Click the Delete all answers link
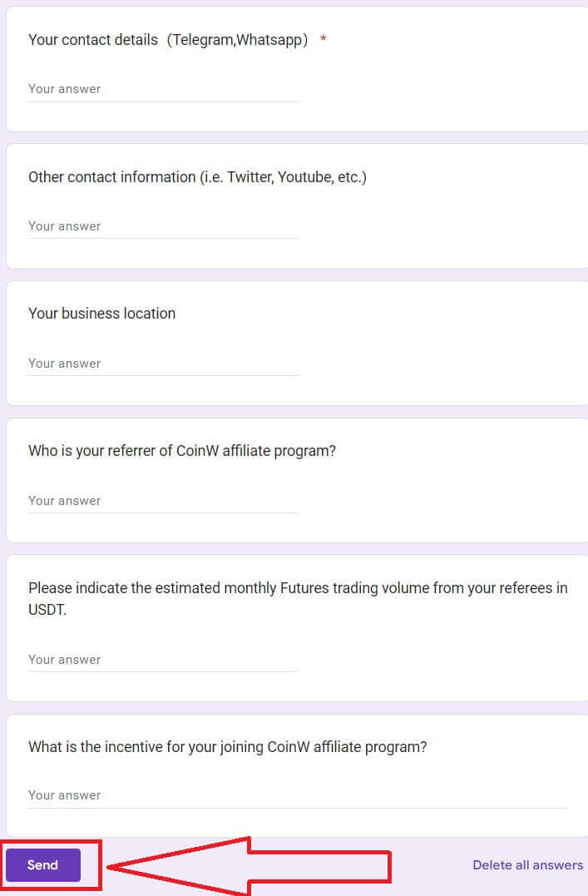This screenshot has width=588, height=896. point(527,864)
